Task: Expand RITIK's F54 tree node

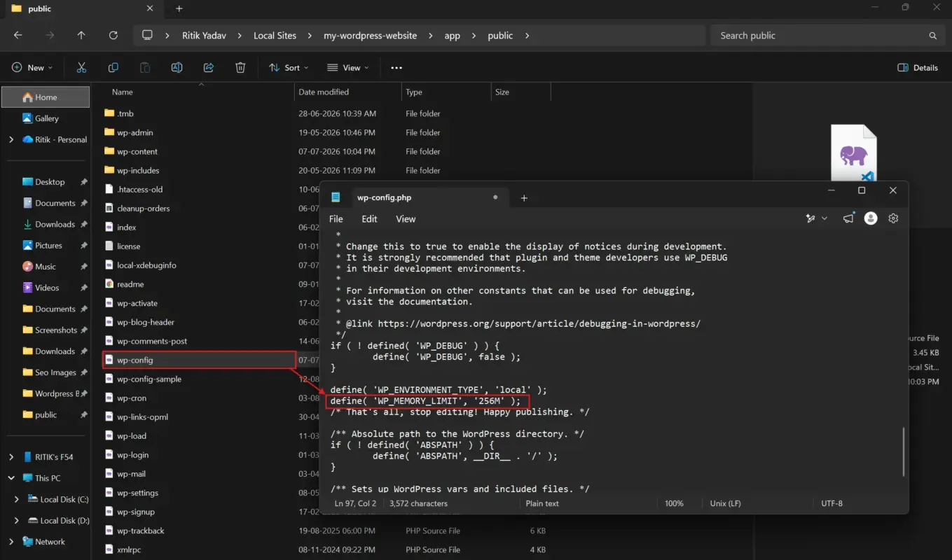Action: [11, 457]
